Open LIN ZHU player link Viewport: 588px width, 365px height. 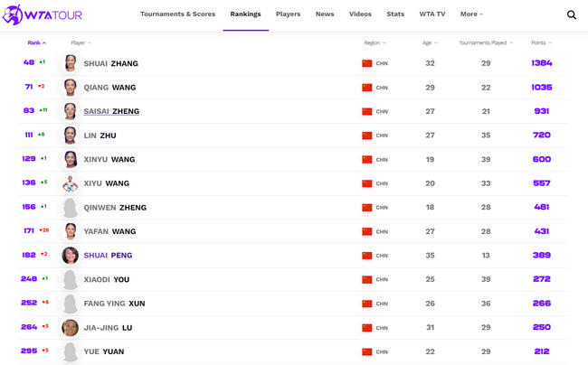tap(100, 136)
